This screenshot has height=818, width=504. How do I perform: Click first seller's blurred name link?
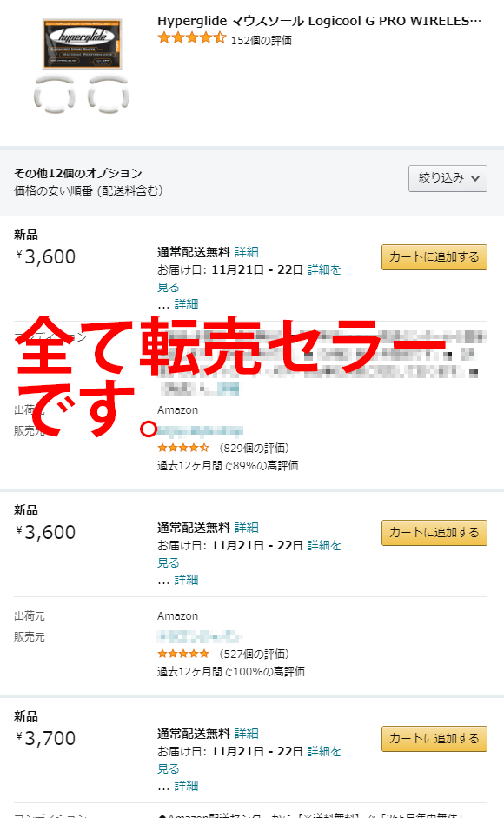(201, 431)
